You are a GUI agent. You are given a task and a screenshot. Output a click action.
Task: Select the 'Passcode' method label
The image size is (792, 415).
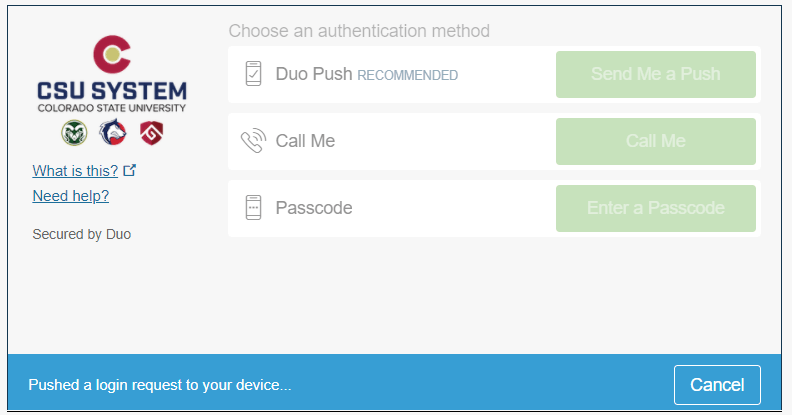[314, 208]
